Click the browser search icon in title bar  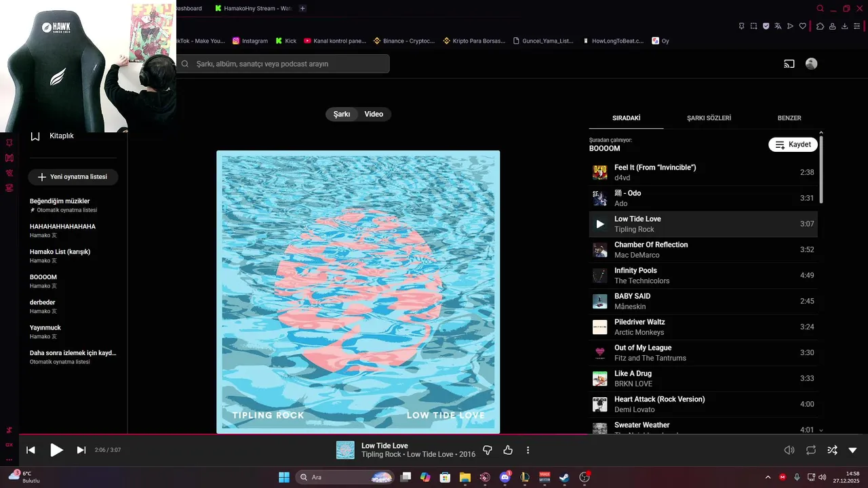tap(820, 8)
